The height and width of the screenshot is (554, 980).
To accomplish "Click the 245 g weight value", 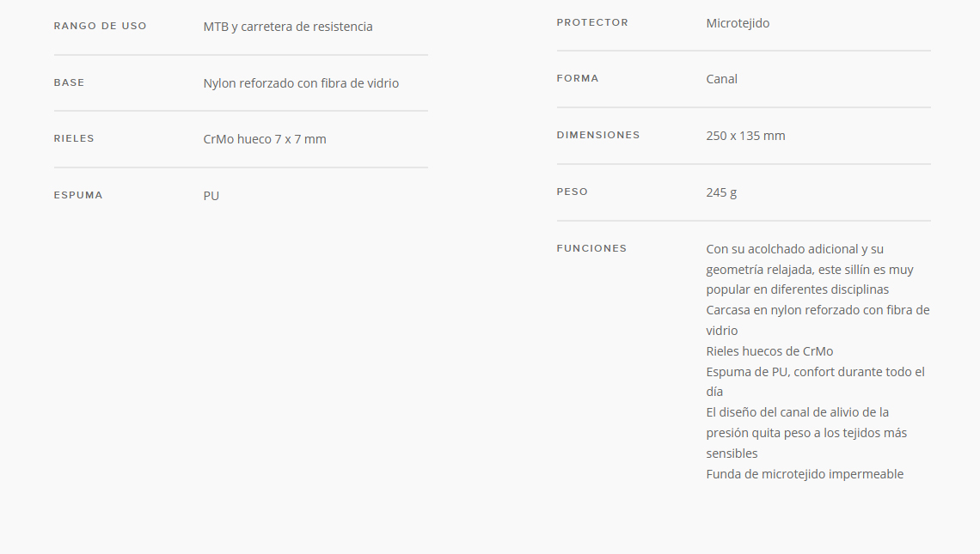I will click(x=721, y=192).
